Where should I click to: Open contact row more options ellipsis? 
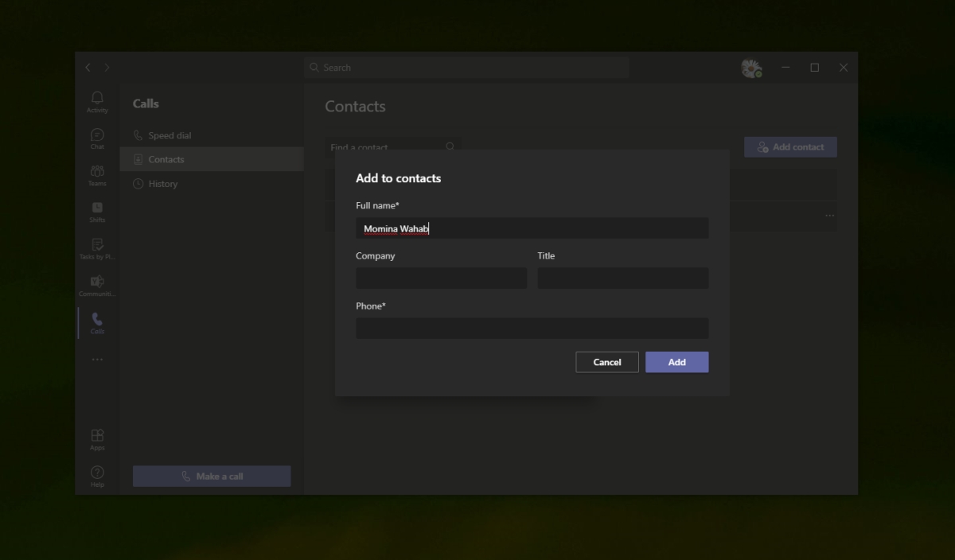(x=829, y=215)
